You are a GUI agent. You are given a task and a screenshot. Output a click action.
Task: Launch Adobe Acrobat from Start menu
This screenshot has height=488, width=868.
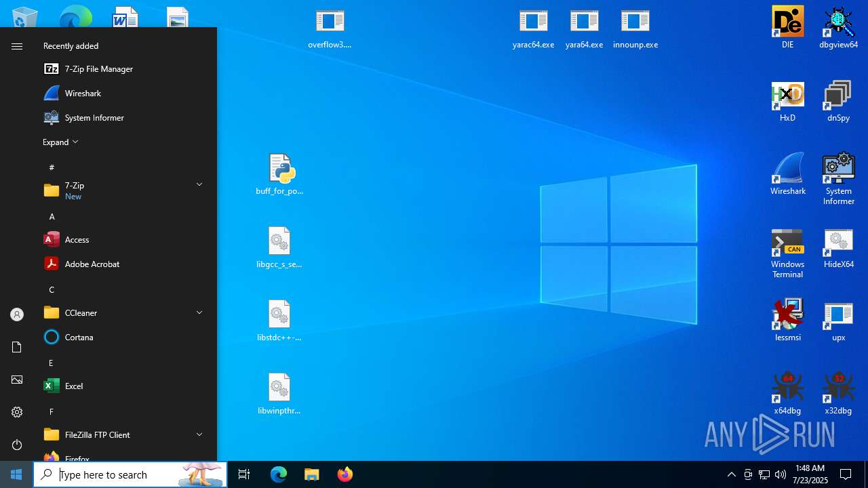125,264
